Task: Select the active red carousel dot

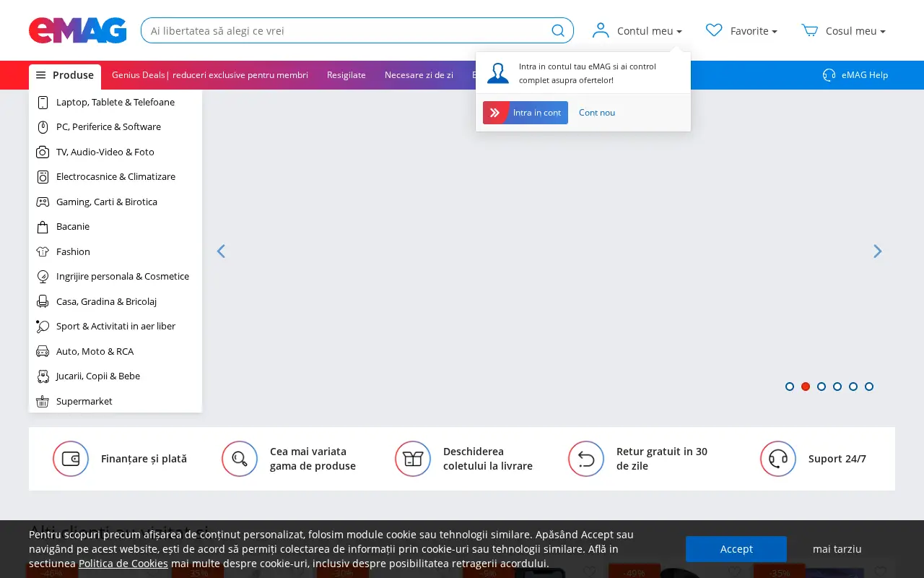Action: point(806,387)
